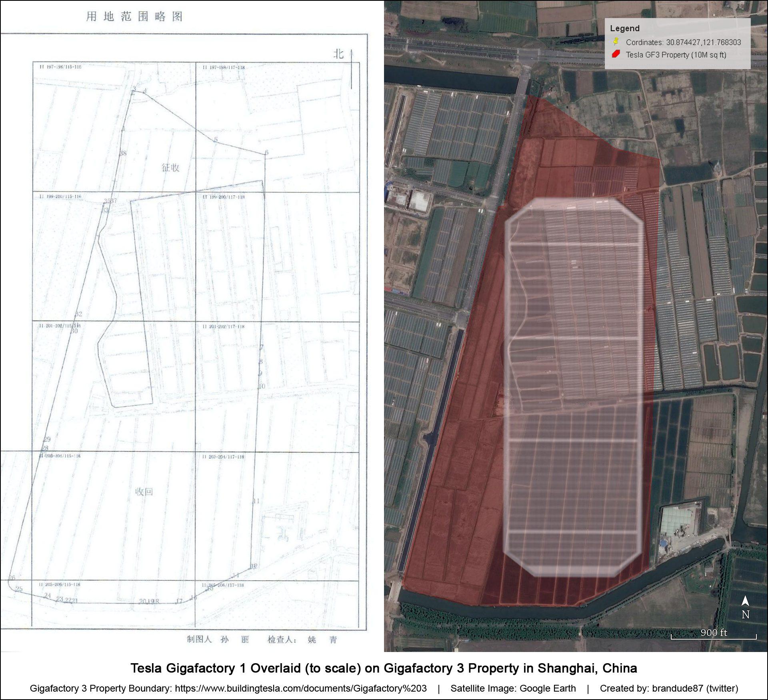Click the 征收 label on the survey map
The height and width of the screenshot is (700, 768).
[171, 168]
